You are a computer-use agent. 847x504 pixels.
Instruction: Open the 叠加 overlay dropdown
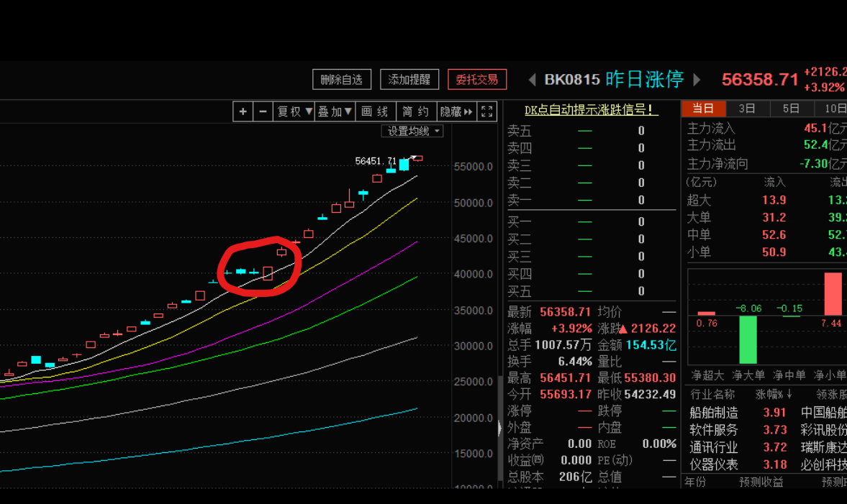[x=335, y=111]
